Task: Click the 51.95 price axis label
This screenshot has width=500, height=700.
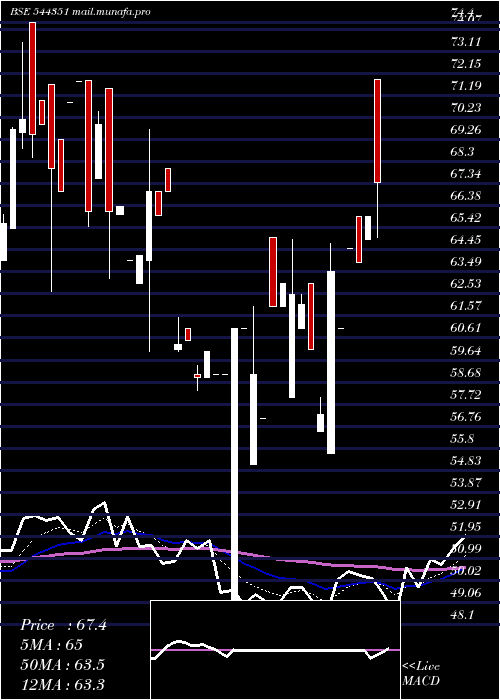Action: coord(466,527)
